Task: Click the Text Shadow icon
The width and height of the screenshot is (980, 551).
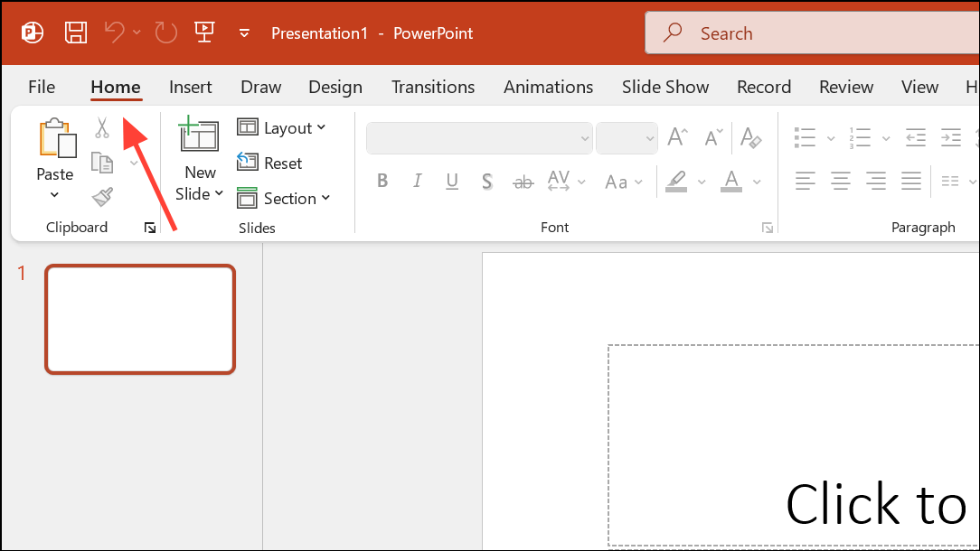Action: click(x=486, y=181)
